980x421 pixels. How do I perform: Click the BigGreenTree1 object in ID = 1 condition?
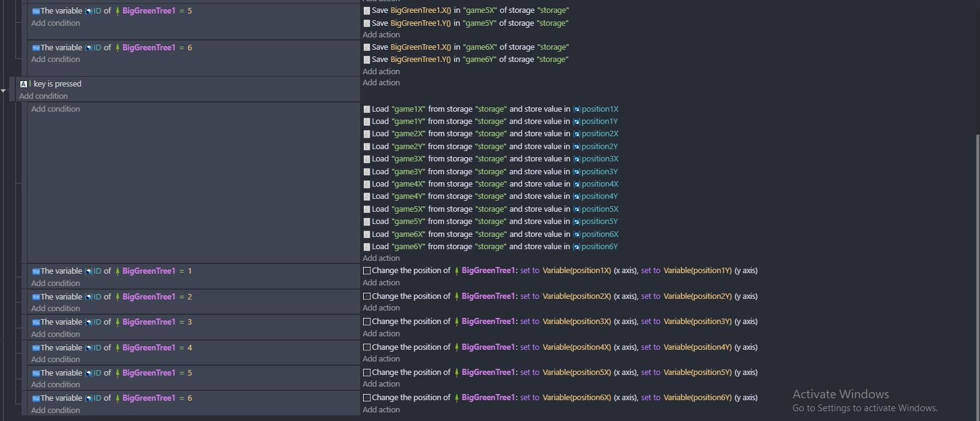tap(149, 271)
